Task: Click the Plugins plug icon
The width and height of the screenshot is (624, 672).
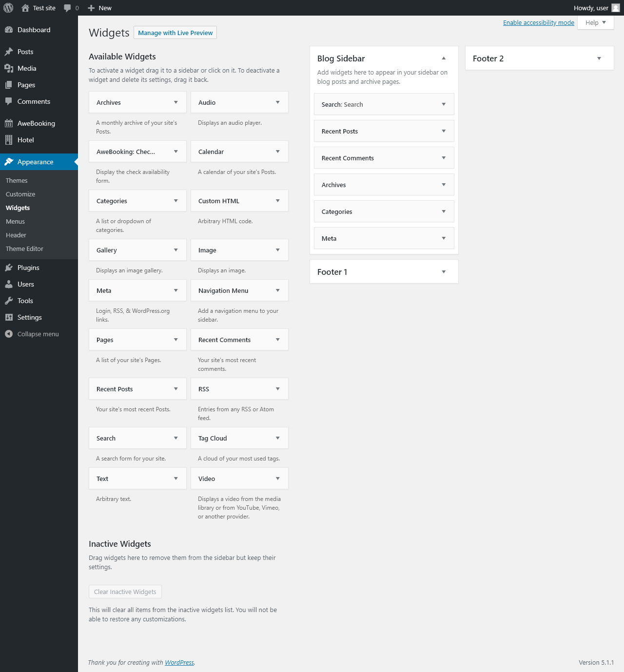Action: 9,268
